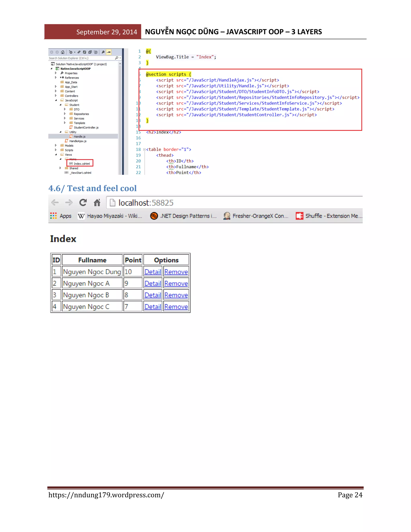Collapse code outline at table tag
The image size is (411, 532).
[144, 150]
